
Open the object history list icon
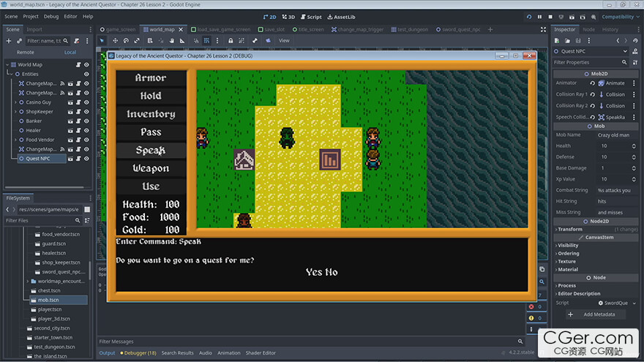click(635, 41)
